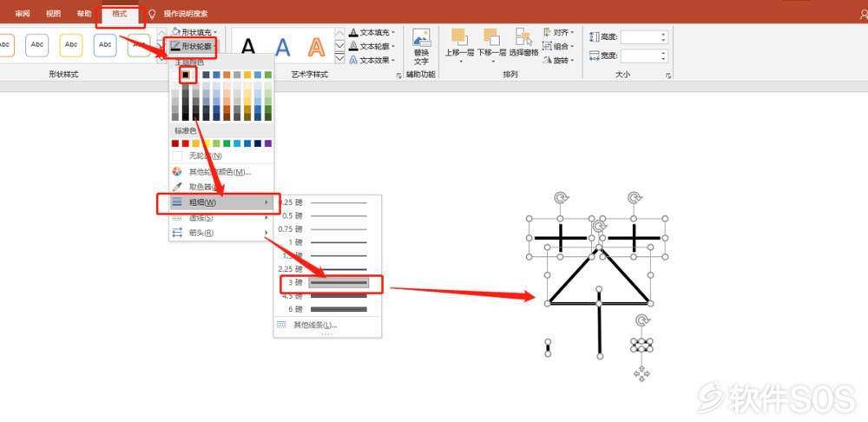Click the move cursor below small shape

pyautogui.click(x=641, y=374)
